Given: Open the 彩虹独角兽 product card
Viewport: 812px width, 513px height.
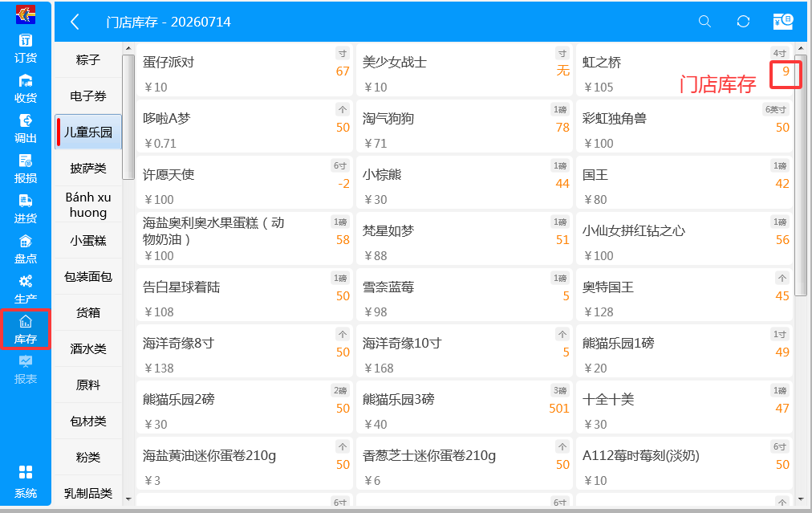Looking at the screenshot, I should click(x=684, y=126).
